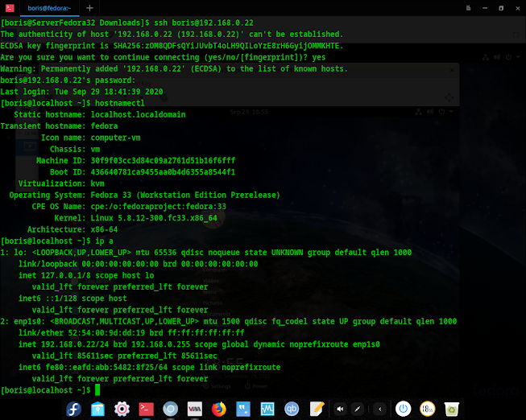Screen dimensions: 526x420
Task: Click the final shell prompt input cursor
Action: click(x=97, y=390)
